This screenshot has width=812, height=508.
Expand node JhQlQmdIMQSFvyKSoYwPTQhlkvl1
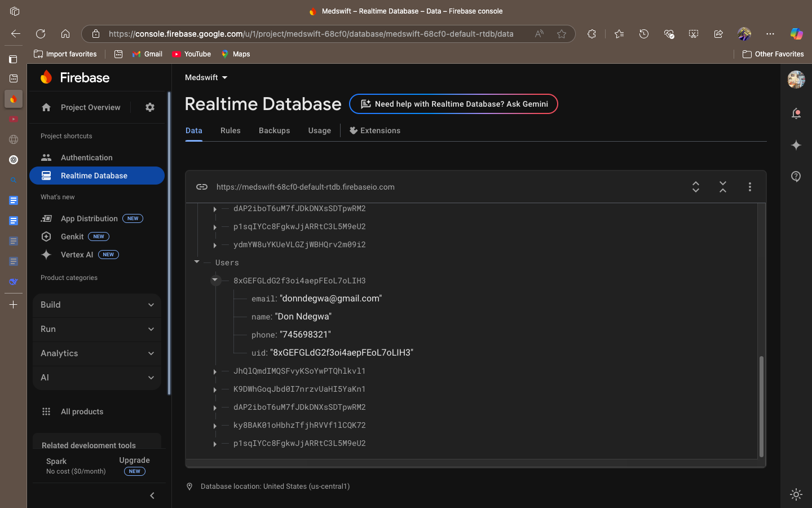215,371
